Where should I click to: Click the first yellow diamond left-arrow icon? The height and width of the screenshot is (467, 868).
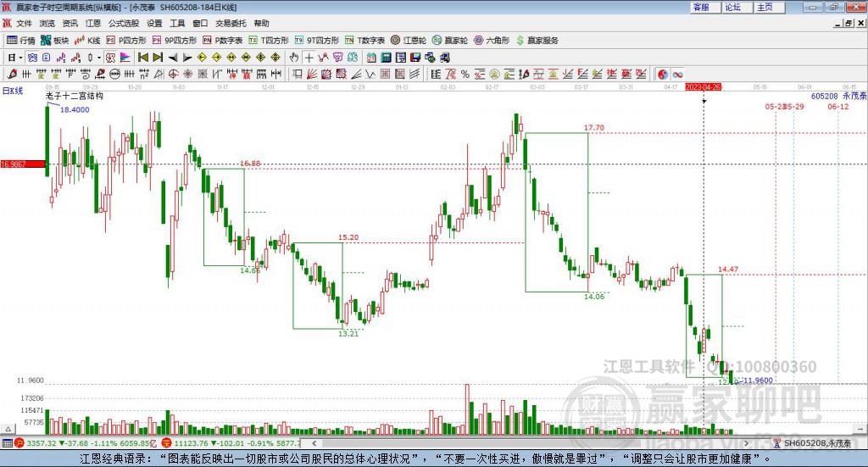click(202, 58)
